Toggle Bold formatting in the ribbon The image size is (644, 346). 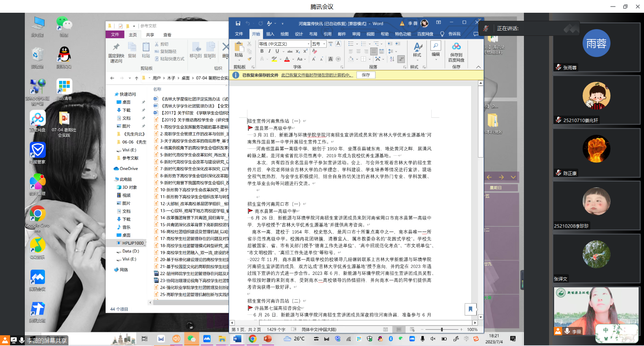pyautogui.click(x=262, y=51)
